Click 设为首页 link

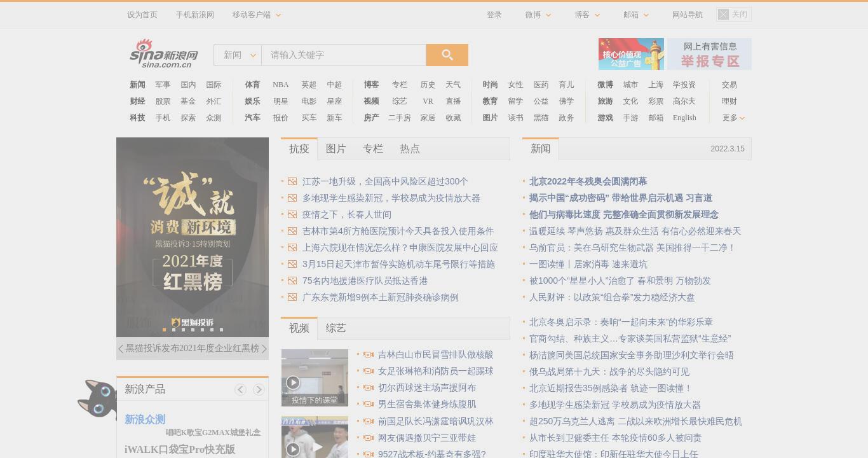pyautogui.click(x=142, y=15)
